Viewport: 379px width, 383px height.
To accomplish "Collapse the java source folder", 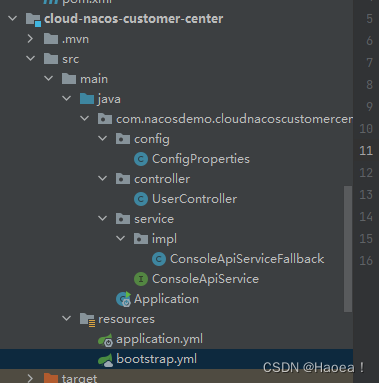I will point(67,99).
